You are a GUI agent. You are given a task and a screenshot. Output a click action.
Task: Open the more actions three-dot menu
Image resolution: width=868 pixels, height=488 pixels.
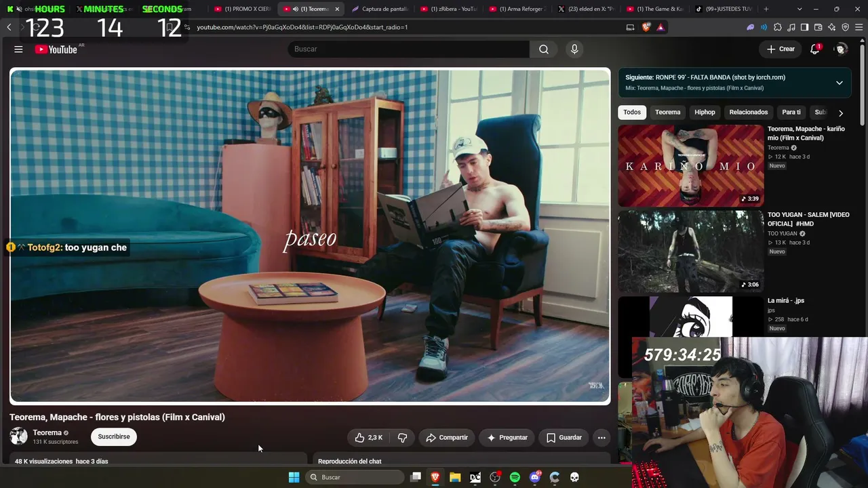601,438
